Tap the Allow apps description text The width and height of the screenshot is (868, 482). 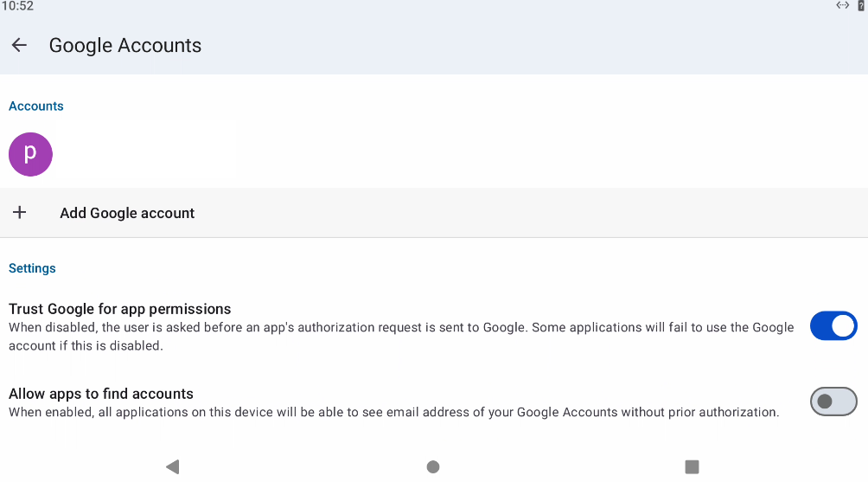(393, 412)
